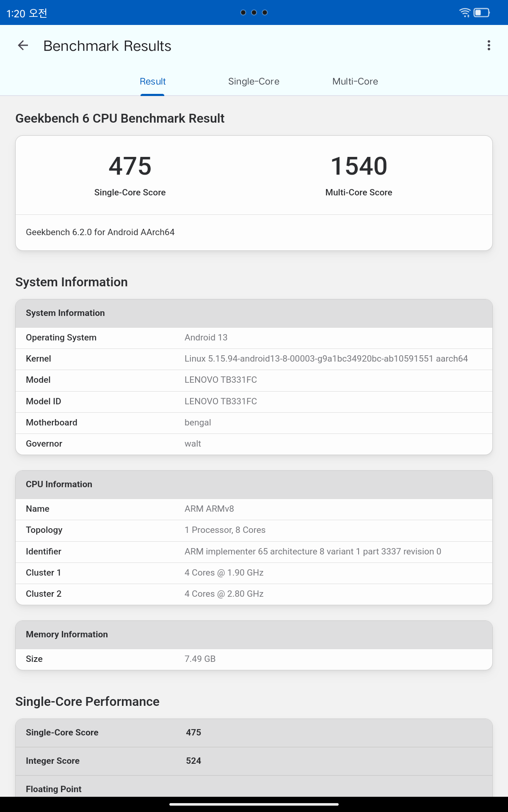Tap the ARM implementer 65 identifier value
Screen dimensions: 508x812
pos(313,551)
